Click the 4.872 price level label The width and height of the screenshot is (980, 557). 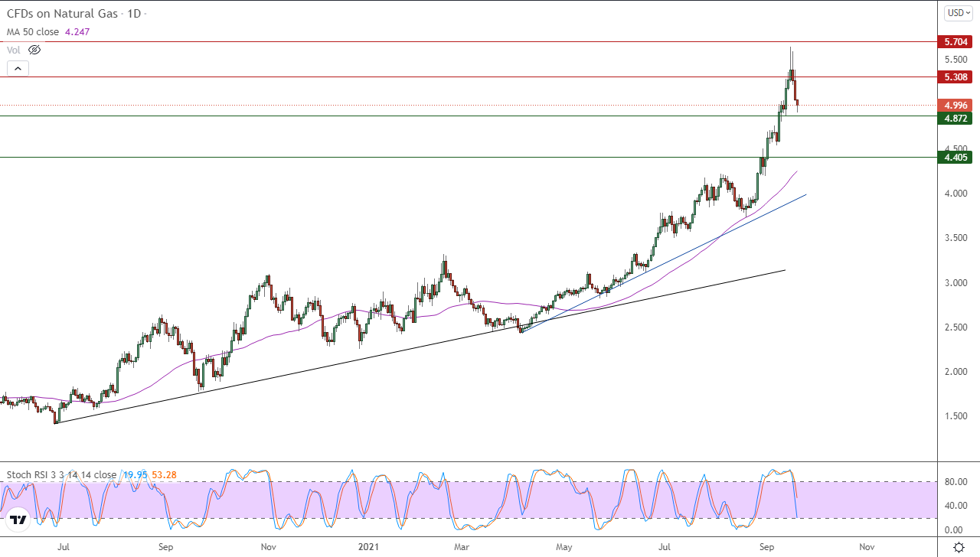(957, 118)
